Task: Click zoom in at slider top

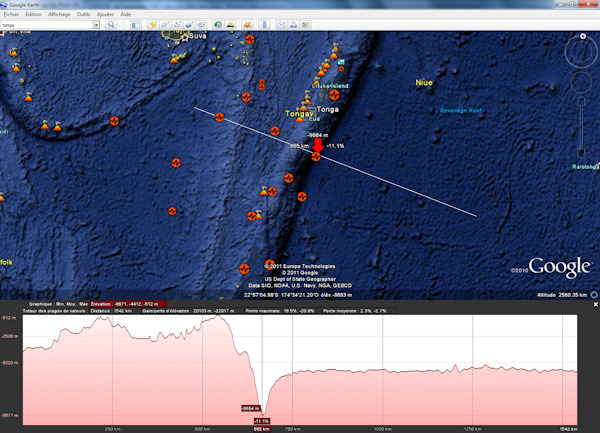Action: click(581, 100)
